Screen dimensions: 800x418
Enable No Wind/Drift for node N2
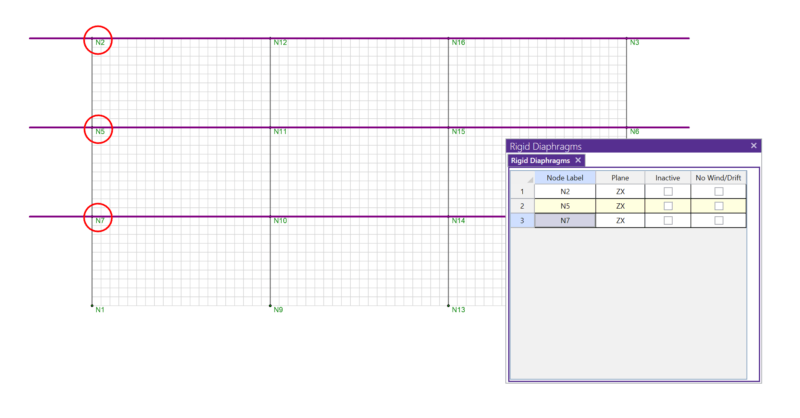718,191
